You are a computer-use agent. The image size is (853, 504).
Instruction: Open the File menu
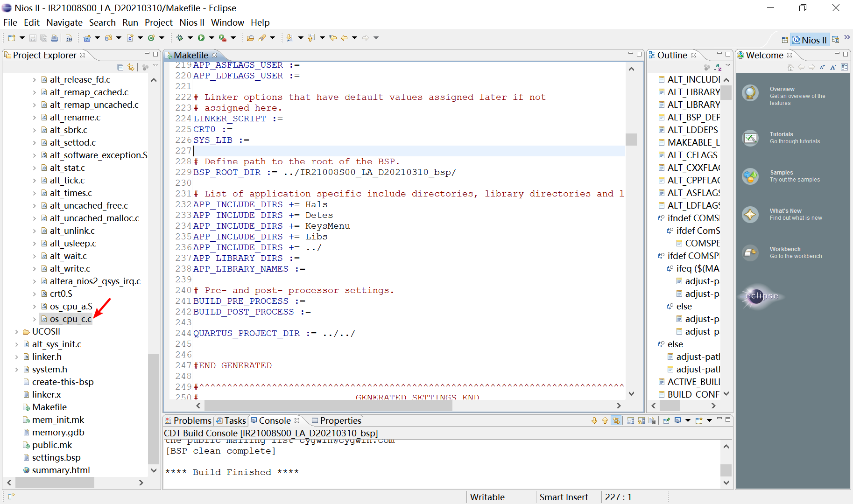pyautogui.click(x=10, y=22)
